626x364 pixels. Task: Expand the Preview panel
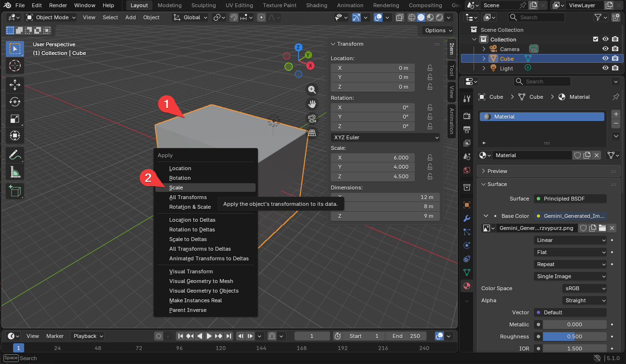click(497, 171)
